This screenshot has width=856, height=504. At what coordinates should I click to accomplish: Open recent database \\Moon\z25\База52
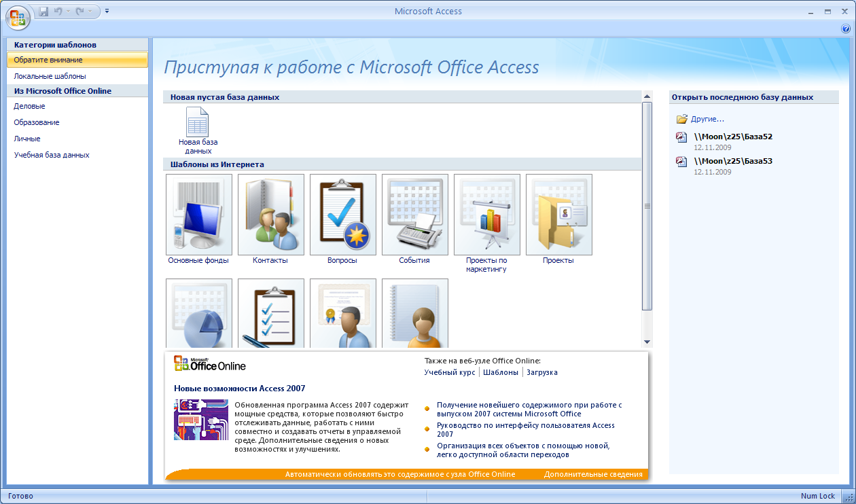(732, 137)
